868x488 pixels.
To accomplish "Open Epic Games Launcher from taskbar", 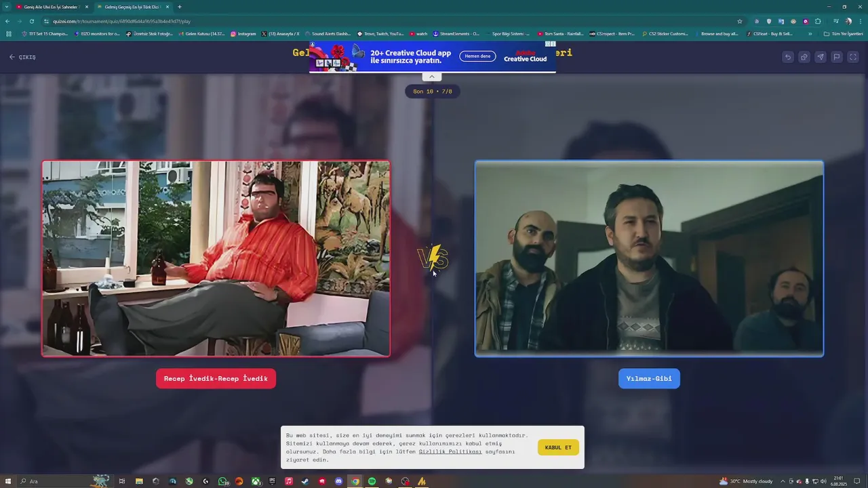I will coord(273,481).
